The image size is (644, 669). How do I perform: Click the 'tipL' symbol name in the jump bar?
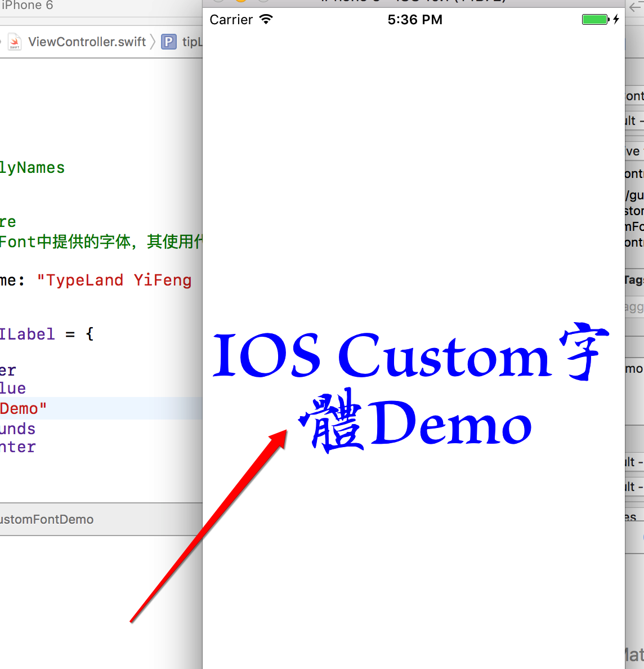pyautogui.click(x=193, y=42)
